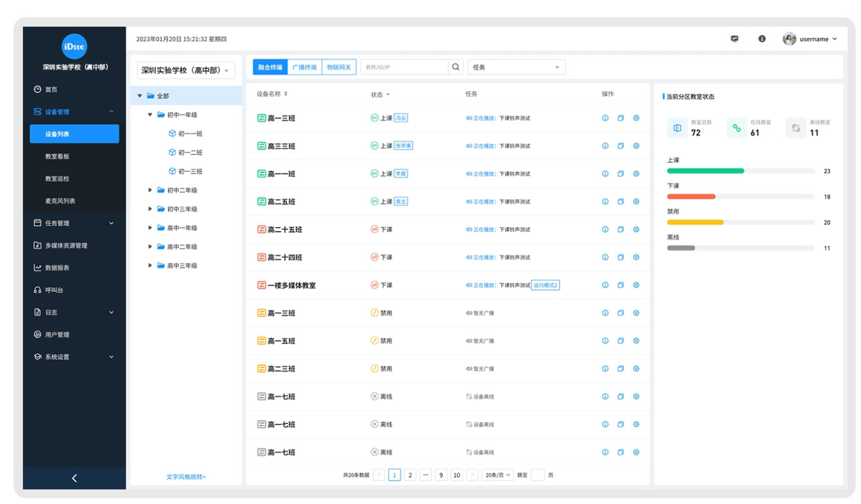Expand the 高中三年级 tree folder

point(150,266)
